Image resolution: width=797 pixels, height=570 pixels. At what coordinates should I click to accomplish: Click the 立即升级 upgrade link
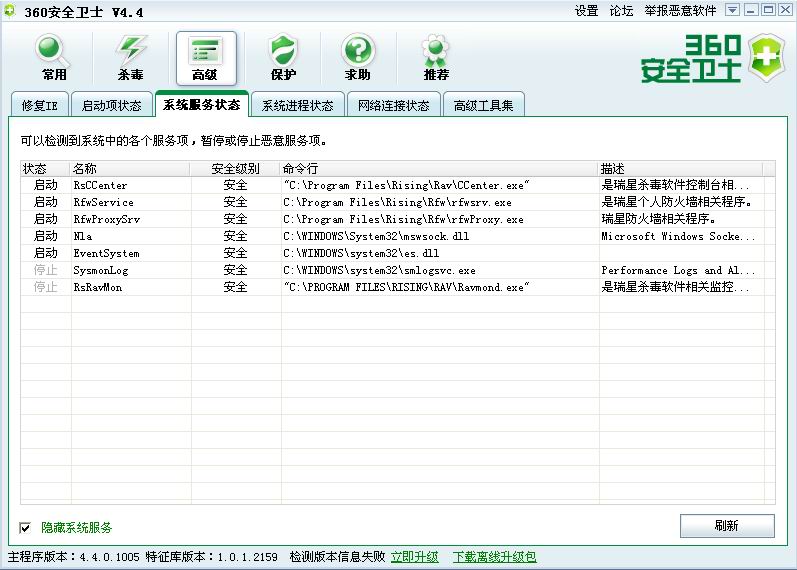click(415, 557)
